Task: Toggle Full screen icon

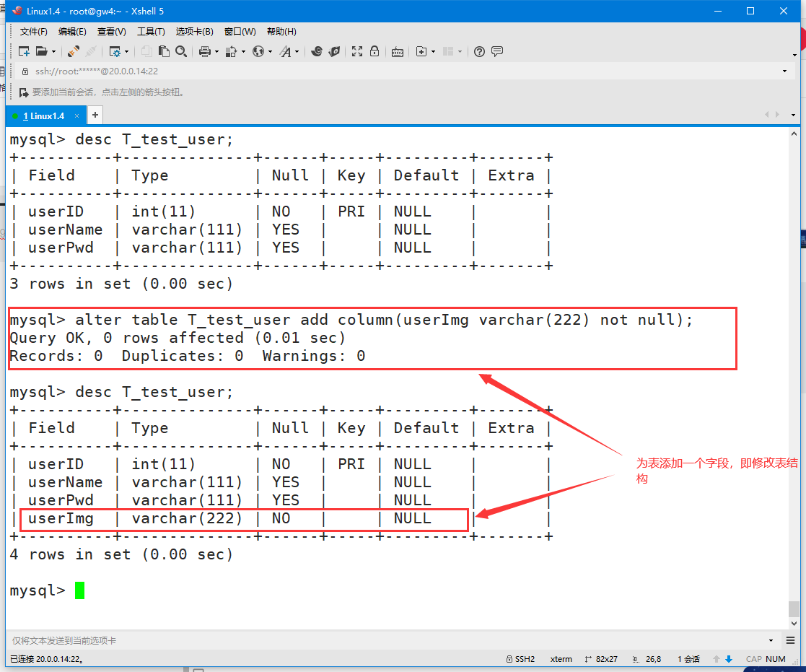Action: [x=357, y=51]
